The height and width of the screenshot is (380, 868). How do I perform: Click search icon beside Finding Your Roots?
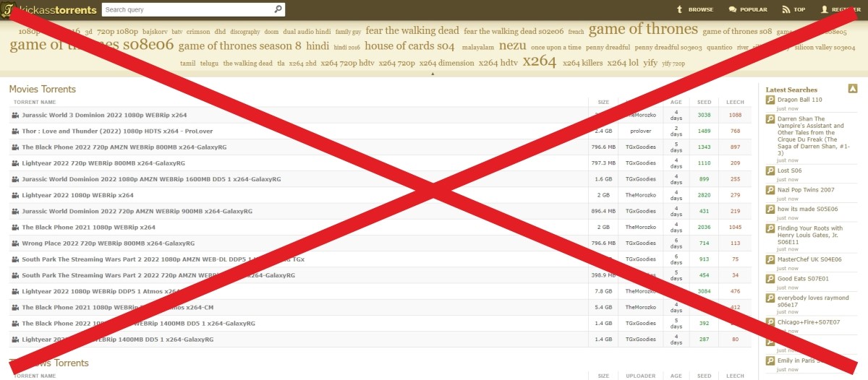(x=770, y=228)
